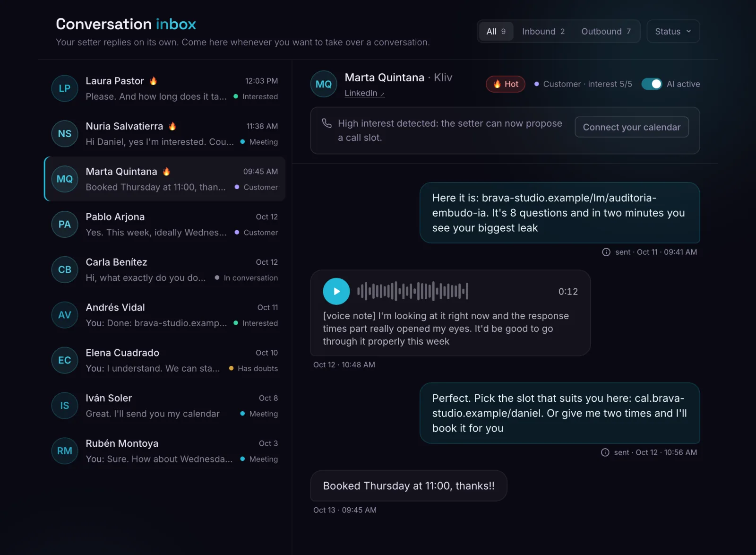The height and width of the screenshot is (555, 756).
Task: Click the flame icon next to Laura Pastor
Action: click(153, 81)
